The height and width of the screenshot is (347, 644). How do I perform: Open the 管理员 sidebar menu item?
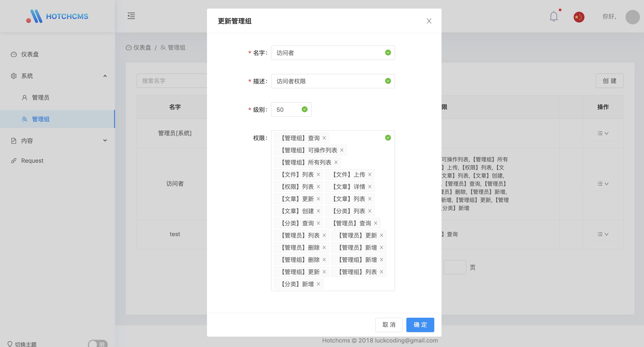click(41, 97)
